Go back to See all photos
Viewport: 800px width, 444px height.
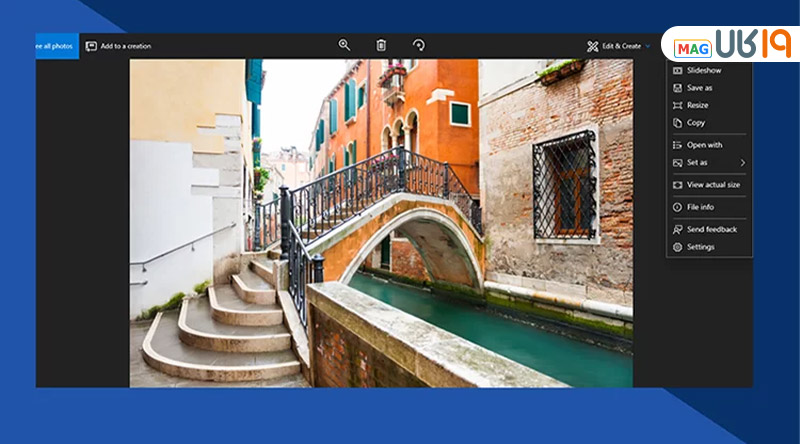click(57, 46)
